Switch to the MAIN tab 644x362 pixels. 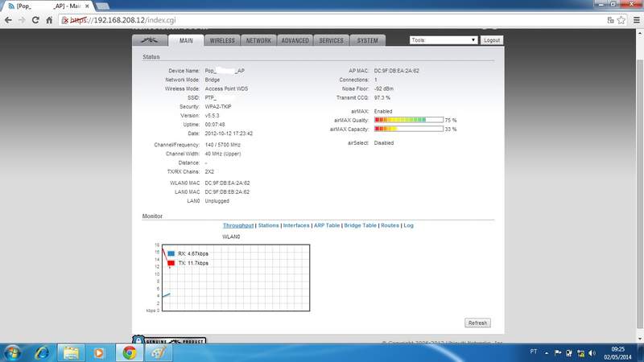(x=186, y=40)
